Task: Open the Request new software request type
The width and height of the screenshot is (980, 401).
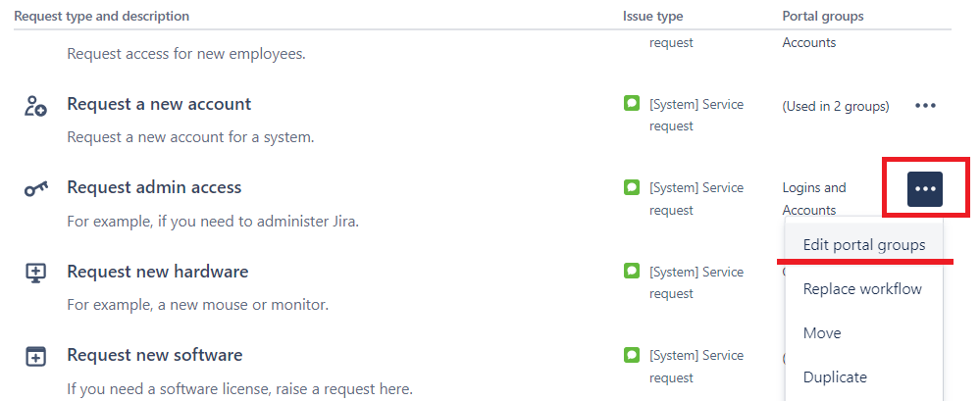Action: click(x=154, y=355)
